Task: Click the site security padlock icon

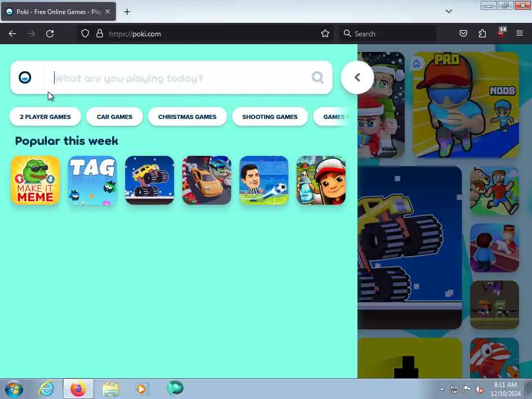Action: [100, 34]
